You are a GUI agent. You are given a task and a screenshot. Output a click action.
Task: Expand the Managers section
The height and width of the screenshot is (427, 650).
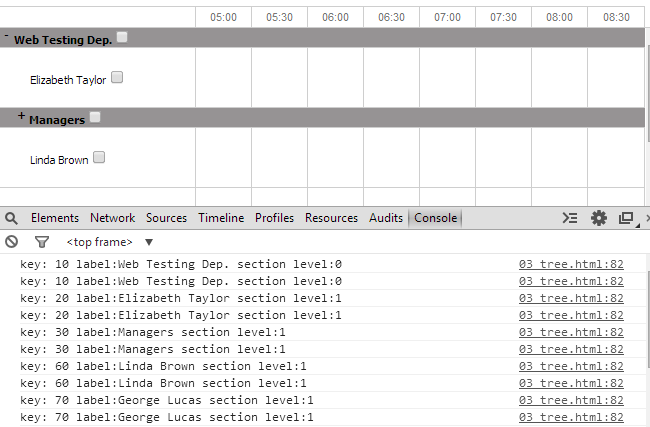[21, 116]
